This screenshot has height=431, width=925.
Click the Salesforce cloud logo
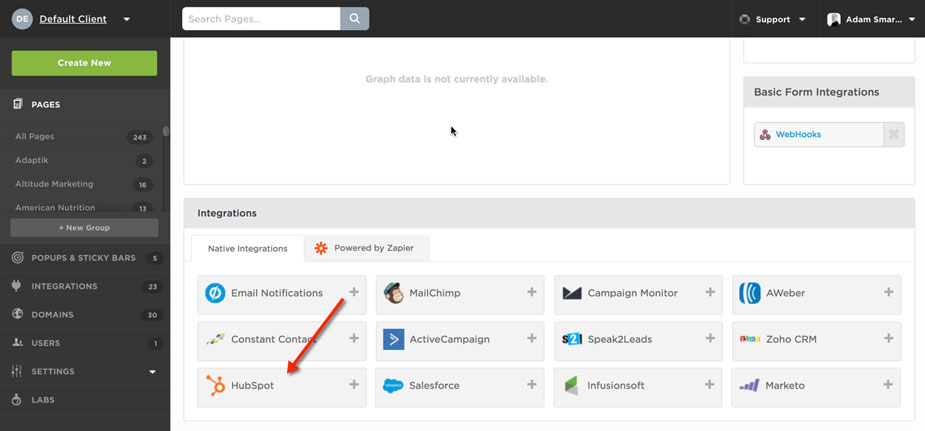pos(393,386)
